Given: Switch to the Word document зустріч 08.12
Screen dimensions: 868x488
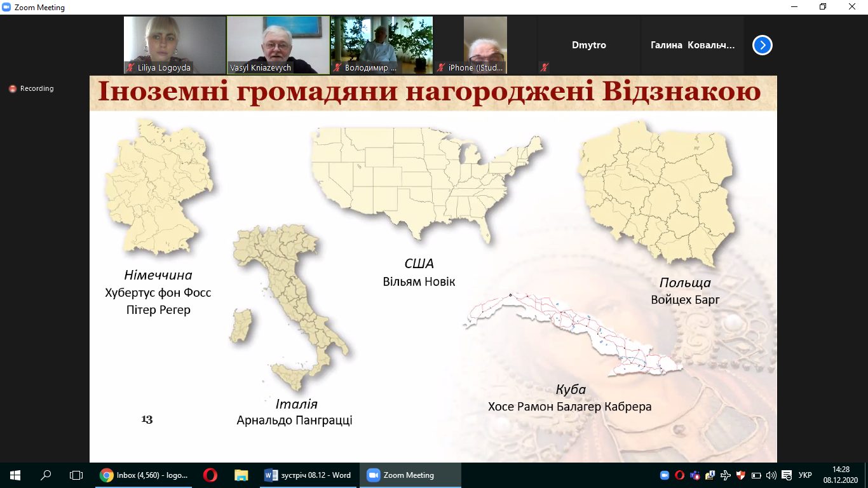Looking at the screenshot, I should point(308,475).
